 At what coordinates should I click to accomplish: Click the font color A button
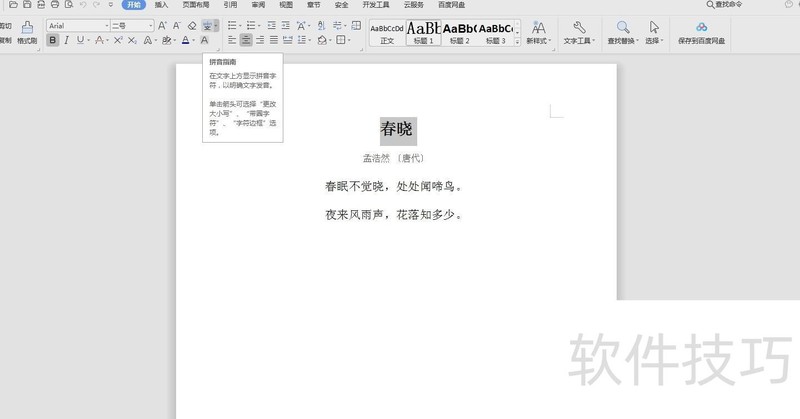(x=186, y=40)
